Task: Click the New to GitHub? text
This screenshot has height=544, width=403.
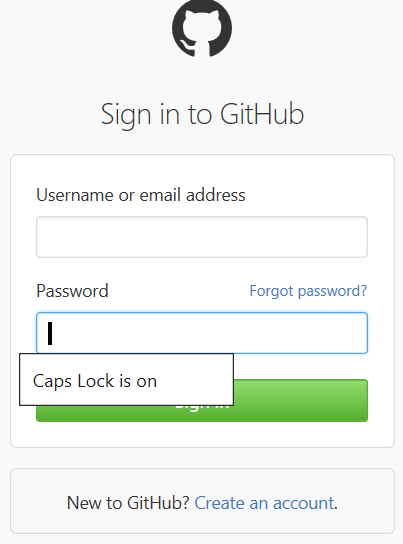Action: pyautogui.click(x=128, y=503)
